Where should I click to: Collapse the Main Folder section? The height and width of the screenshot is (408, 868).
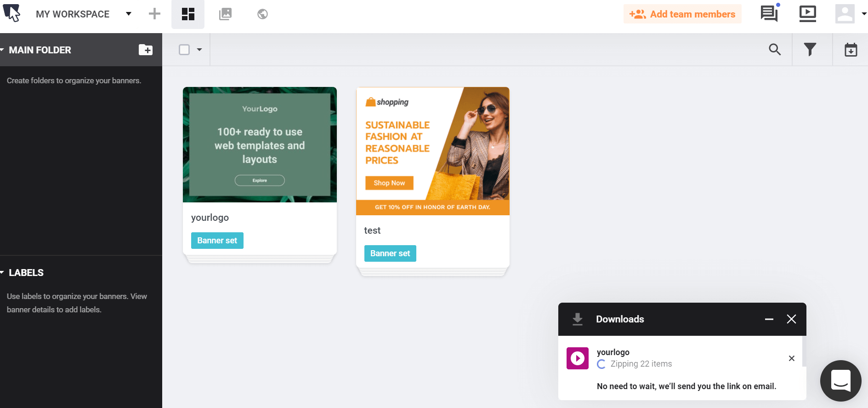click(3, 50)
